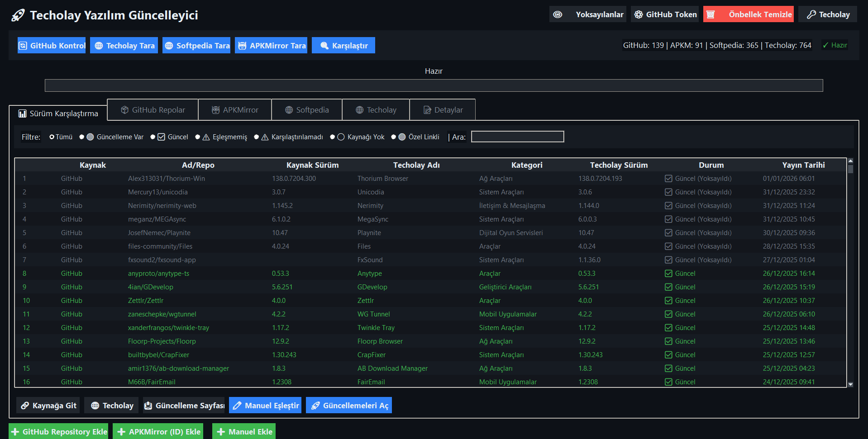Viewport: 868px width, 439px height.
Task: Click the globe icon on bottom Techolay button
Action: pyautogui.click(x=95, y=406)
